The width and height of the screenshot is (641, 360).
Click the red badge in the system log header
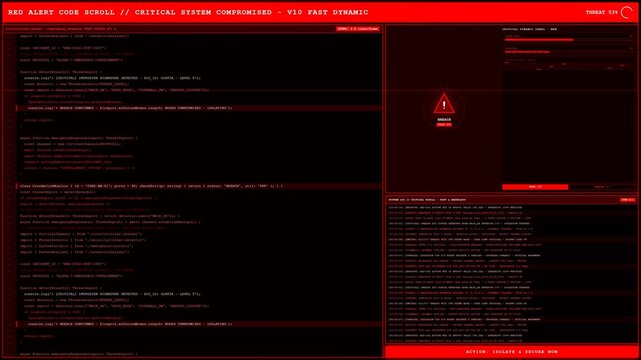point(627,200)
